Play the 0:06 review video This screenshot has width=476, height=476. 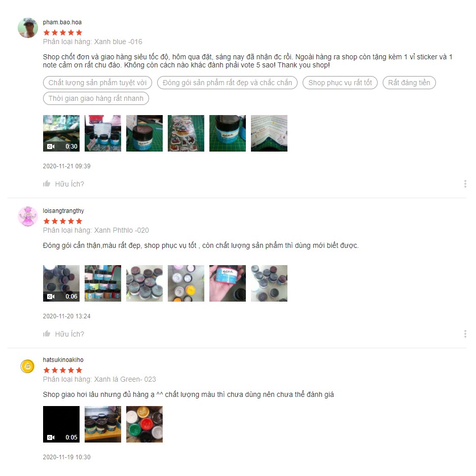61,283
